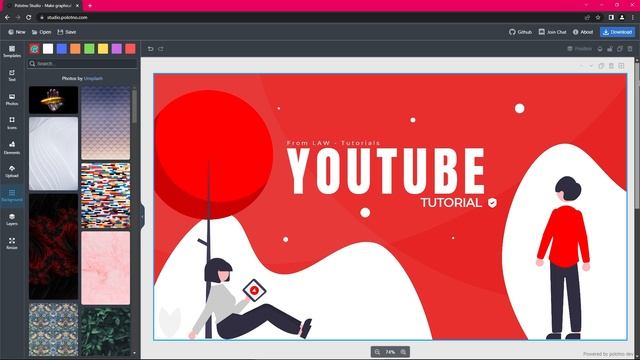This screenshot has width=640, height=360.
Task: Click the trash icon in top toolbar
Action: click(x=630, y=49)
